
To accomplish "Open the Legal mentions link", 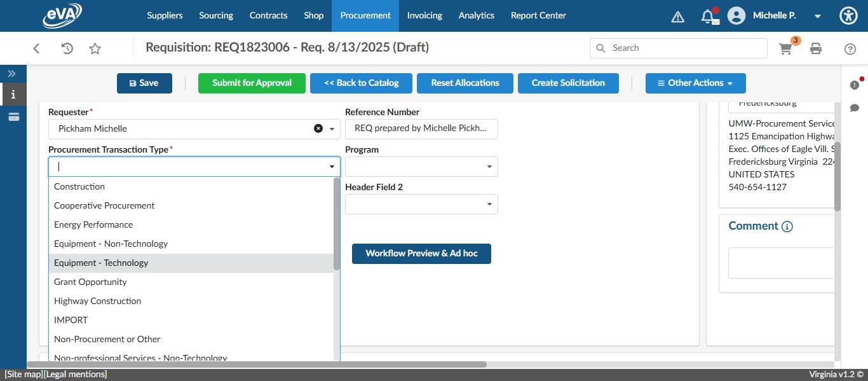I will coord(74,374).
